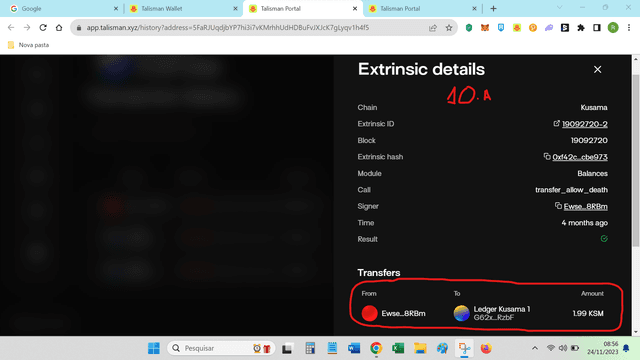Click the Ledger Kusama 1 recipient avatar
This screenshot has width=640, height=360.
coord(462,313)
